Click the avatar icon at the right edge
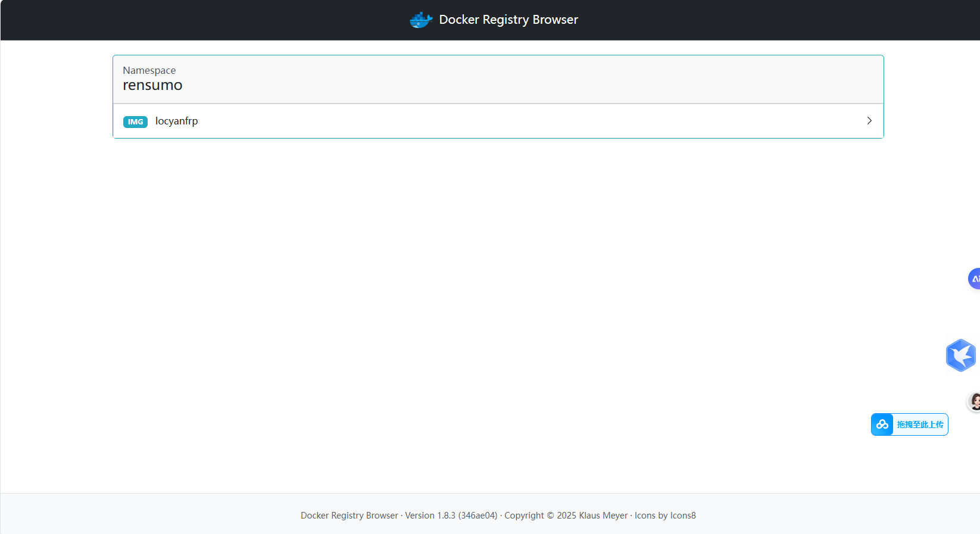 974,402
